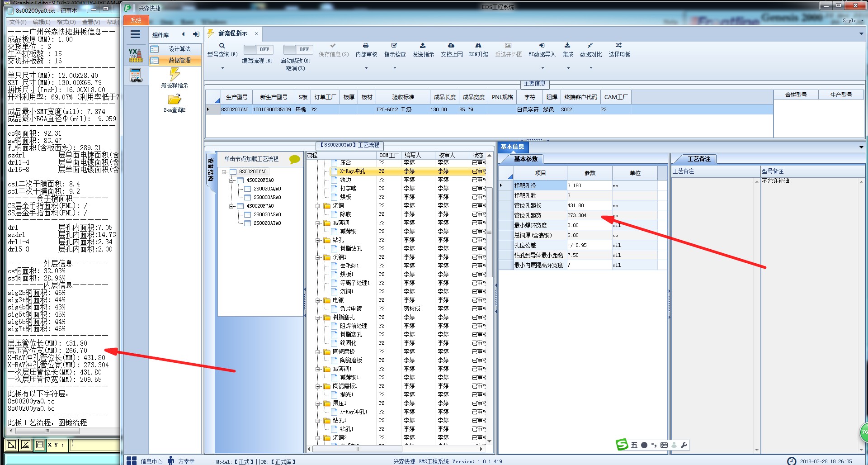This screenshot has width=868, height=465.
Task: Select 数据管理 in 组件库
Action: [175, 60]
